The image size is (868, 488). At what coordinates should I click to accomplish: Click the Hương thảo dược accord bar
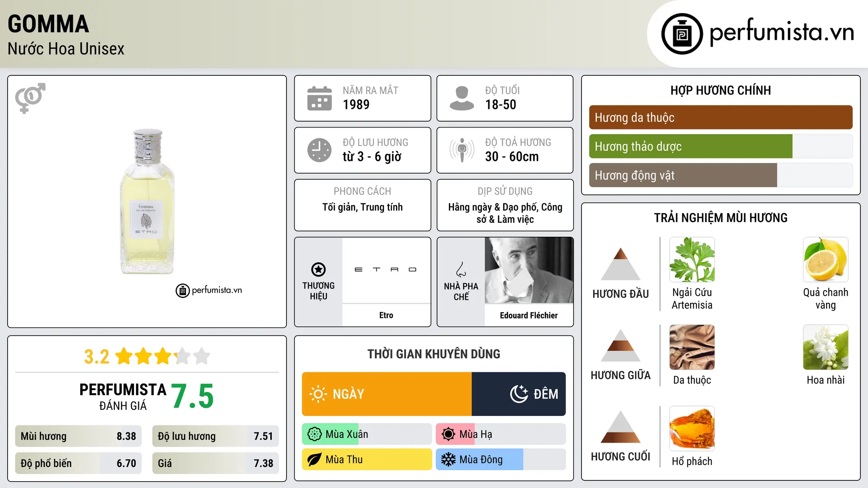point(721,146)
